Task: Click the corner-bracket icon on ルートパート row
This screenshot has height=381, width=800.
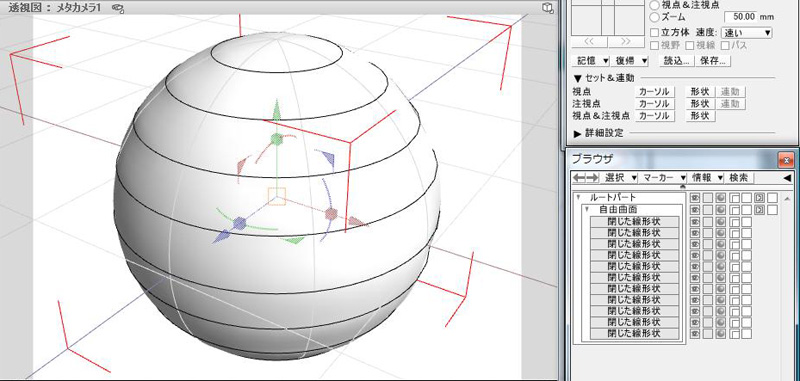Action: click(734, 197)
